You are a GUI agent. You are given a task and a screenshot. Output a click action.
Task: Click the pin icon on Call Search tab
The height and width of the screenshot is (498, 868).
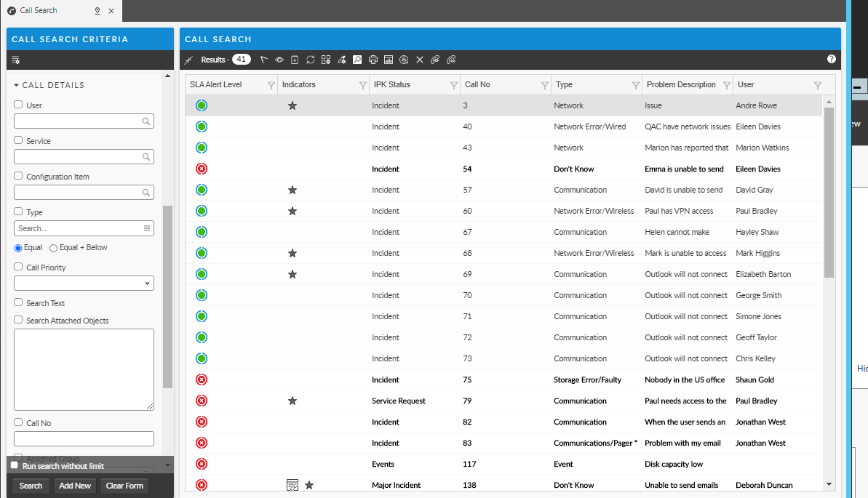(97, 11)
